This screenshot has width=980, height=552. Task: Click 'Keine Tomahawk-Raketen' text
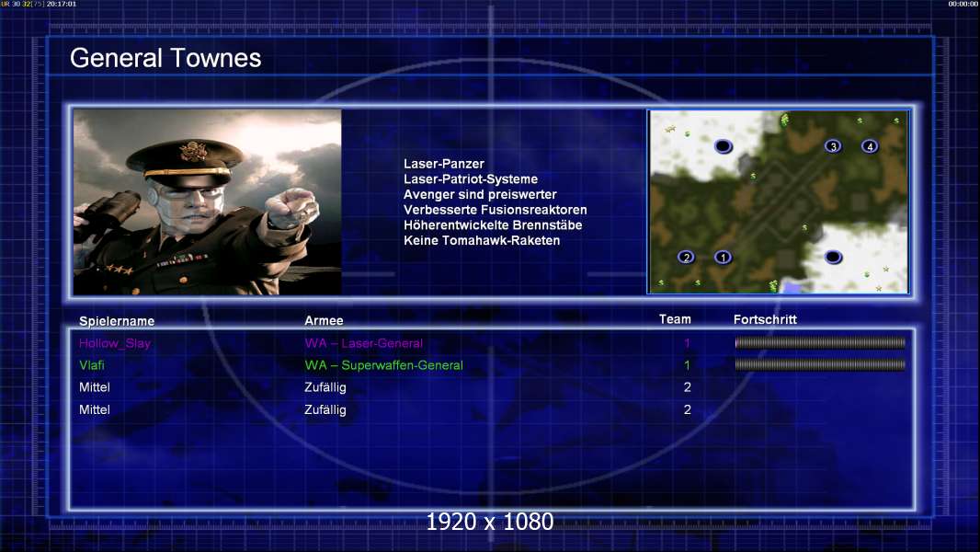pyautogui.click(x=482, y=240)
